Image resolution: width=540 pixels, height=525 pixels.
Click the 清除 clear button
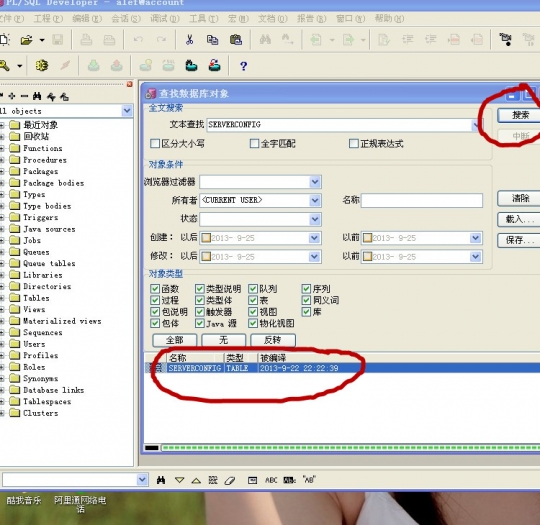(x=519, y=198)
